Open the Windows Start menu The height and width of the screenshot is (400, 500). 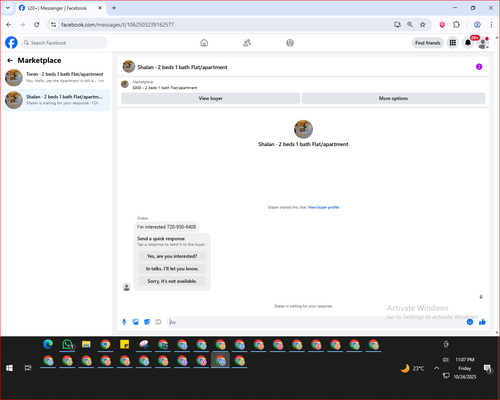[9, 368]
